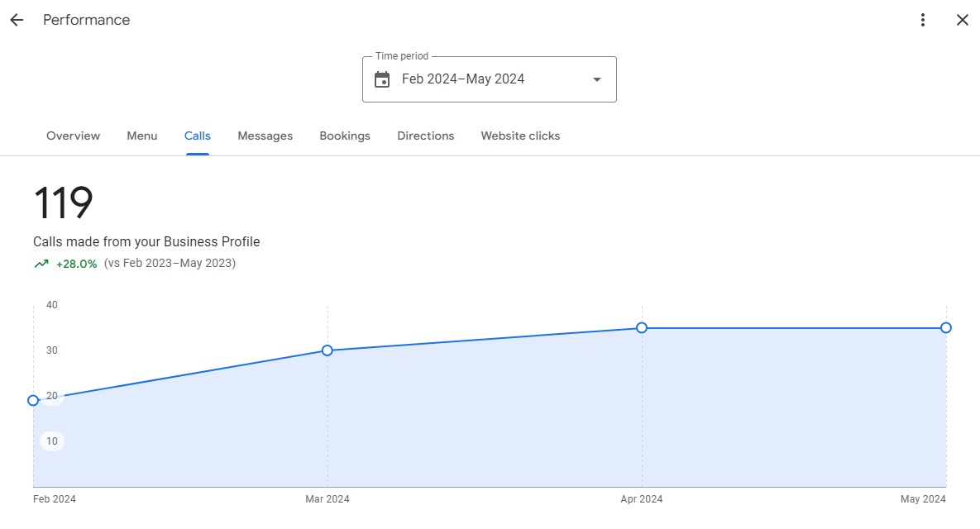Click the green trending-up arrow icon
This screenshot has height=529, width=980.
(x=41, y=264)
